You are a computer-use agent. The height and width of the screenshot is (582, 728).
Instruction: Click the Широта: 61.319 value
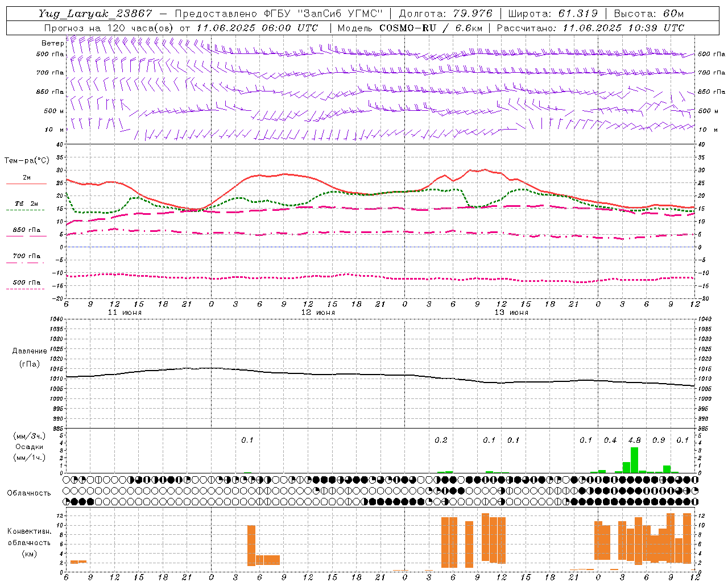click(553, 14)
